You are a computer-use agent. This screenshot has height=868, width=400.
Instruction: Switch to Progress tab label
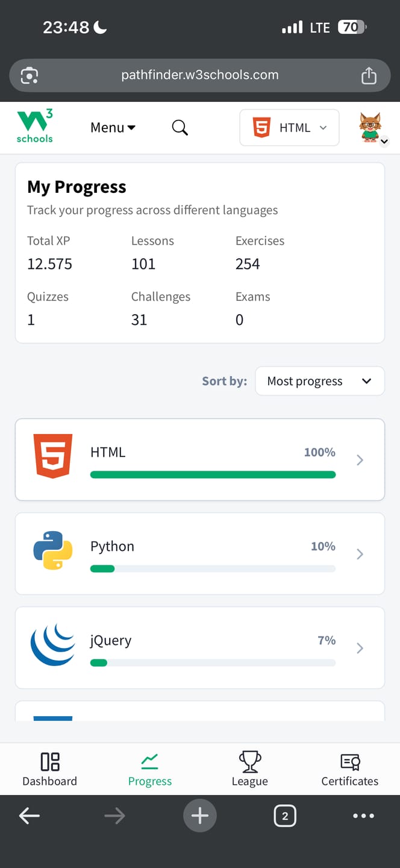[150, 781]
